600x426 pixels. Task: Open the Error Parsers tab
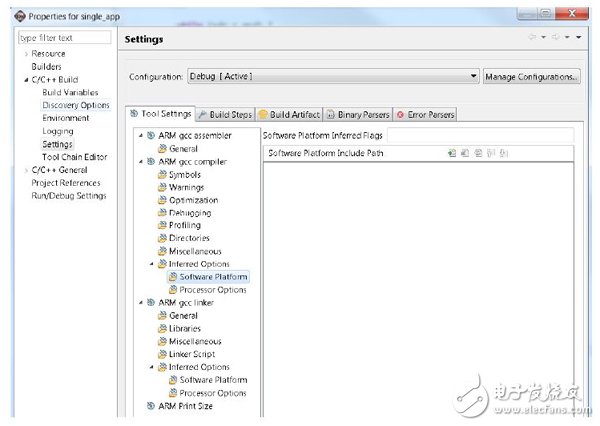click(x=425, y=115)
